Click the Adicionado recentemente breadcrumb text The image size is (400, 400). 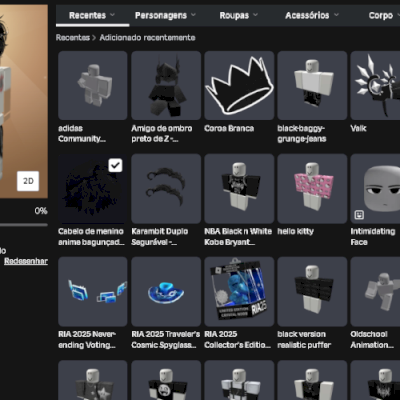click(x=147, y=38)
